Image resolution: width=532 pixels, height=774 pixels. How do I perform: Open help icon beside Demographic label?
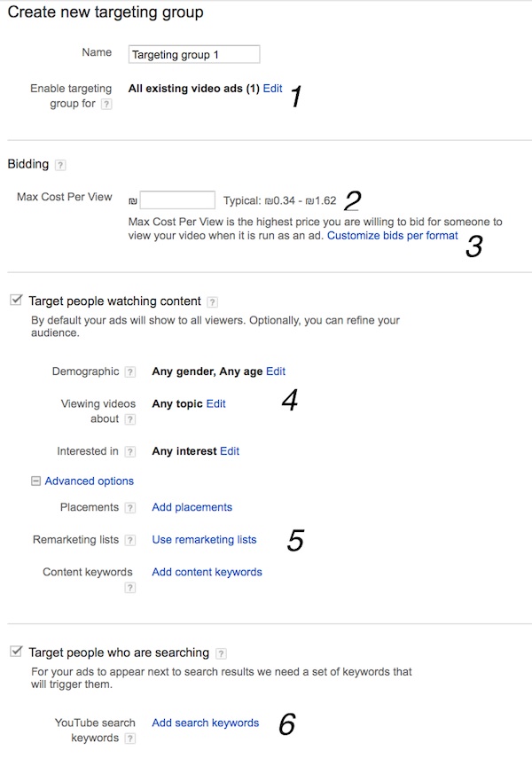tap(129, 371)
